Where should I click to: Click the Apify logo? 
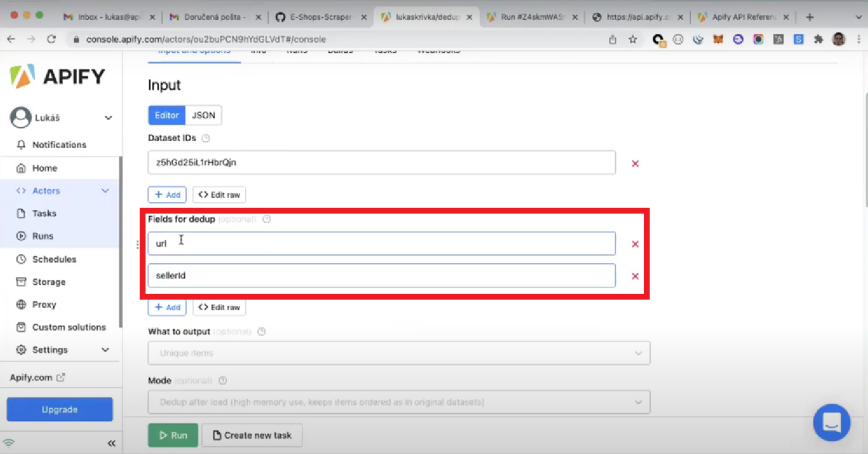pyautogui.click(x=57, y=76)
